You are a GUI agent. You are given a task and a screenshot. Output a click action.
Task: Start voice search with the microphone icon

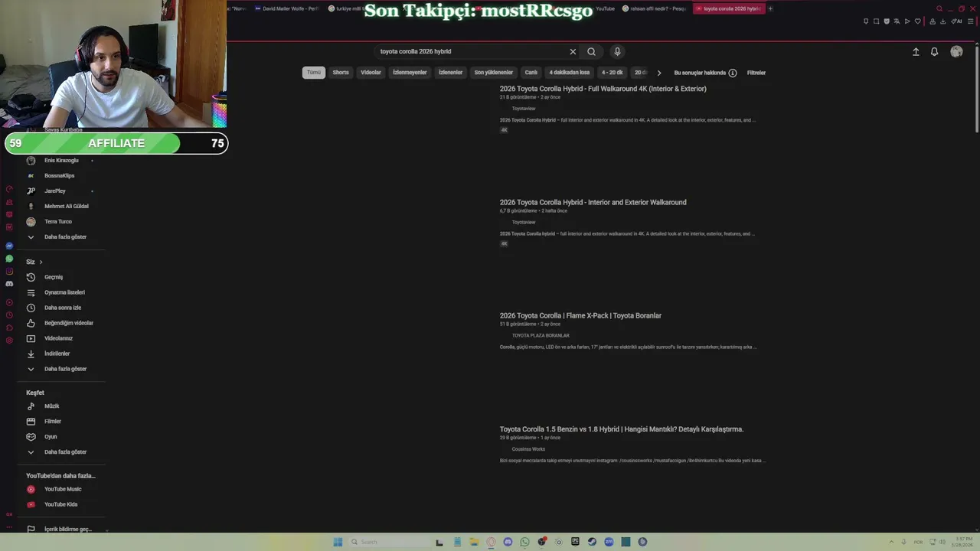(x=617, y=51)
